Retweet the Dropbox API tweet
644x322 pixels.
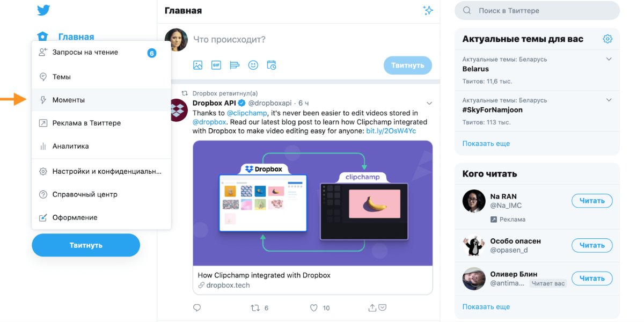[x=255, y=308]
